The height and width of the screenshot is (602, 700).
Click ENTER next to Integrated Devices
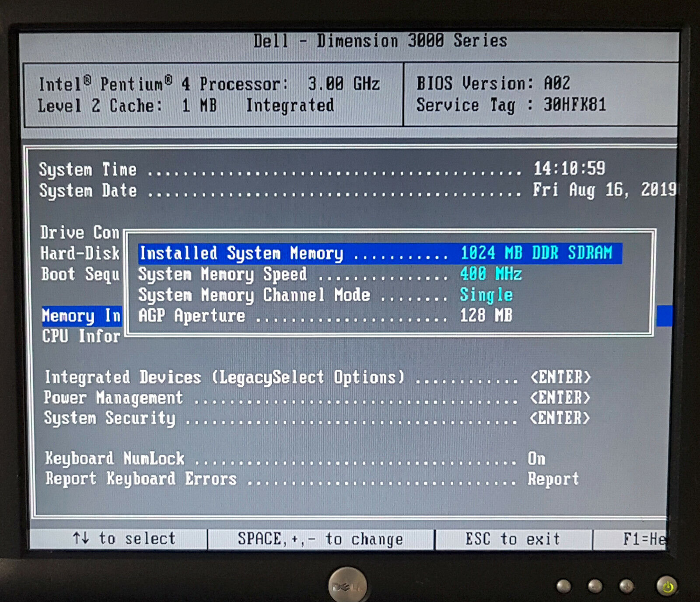560,377
